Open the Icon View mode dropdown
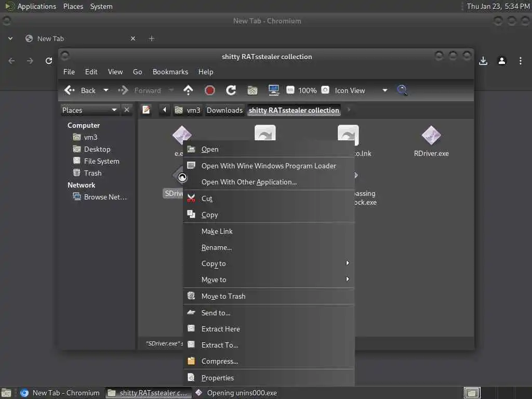 [361, 90]
